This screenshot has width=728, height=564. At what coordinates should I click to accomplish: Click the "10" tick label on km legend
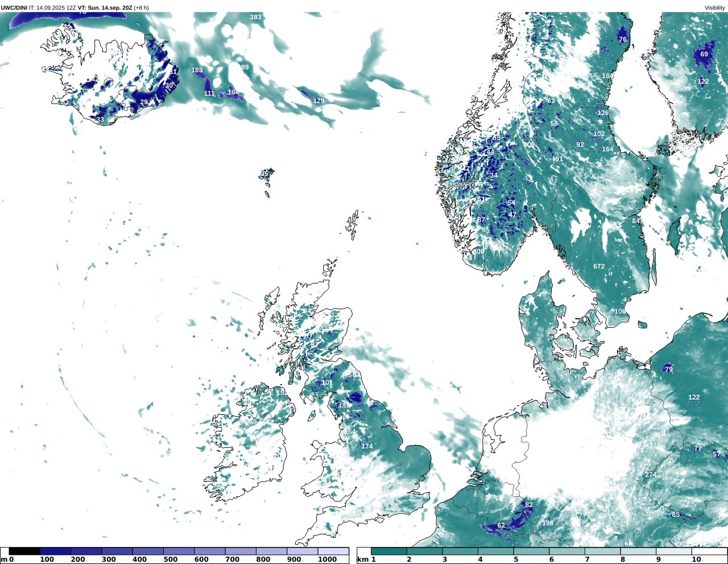(697, 559)
